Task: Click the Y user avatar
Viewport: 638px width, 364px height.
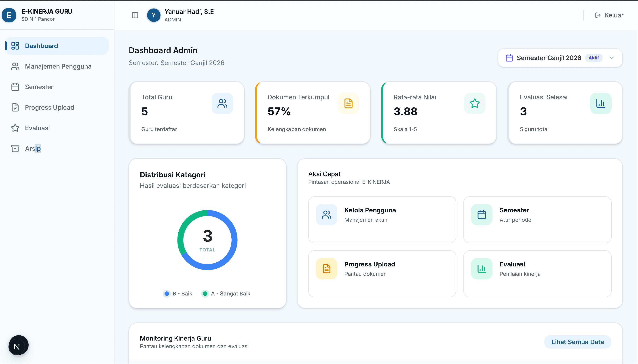Action: pos(154,15)
